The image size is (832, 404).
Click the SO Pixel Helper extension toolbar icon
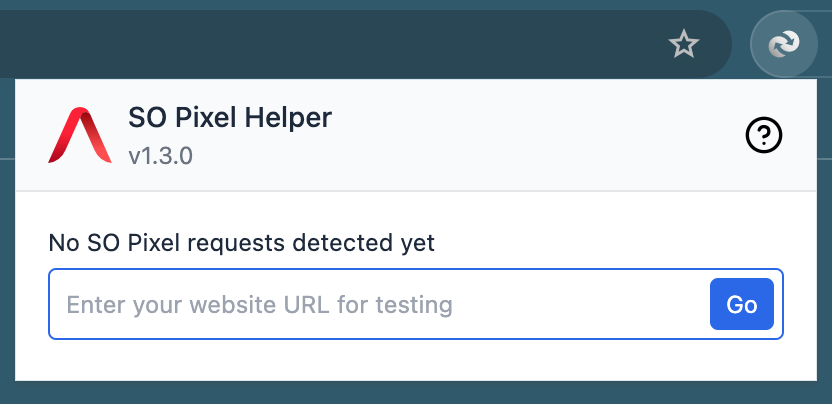tap(783, 43)
